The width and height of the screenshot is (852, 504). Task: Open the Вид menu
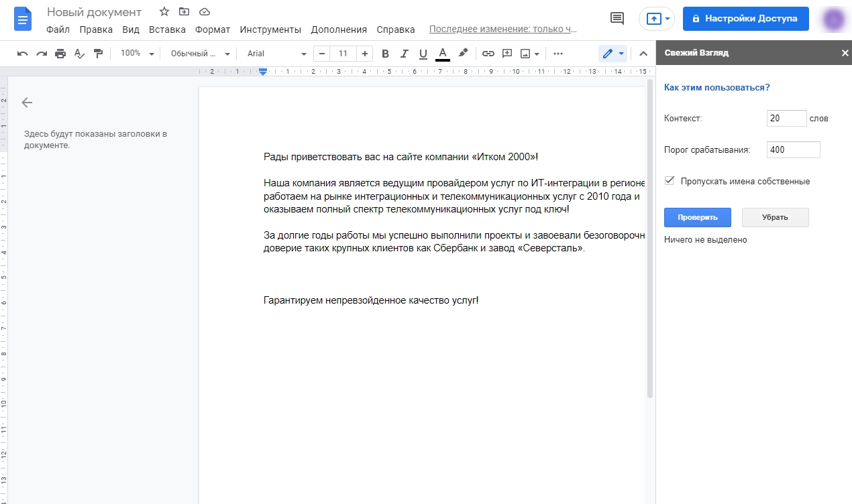pos(131,29)
